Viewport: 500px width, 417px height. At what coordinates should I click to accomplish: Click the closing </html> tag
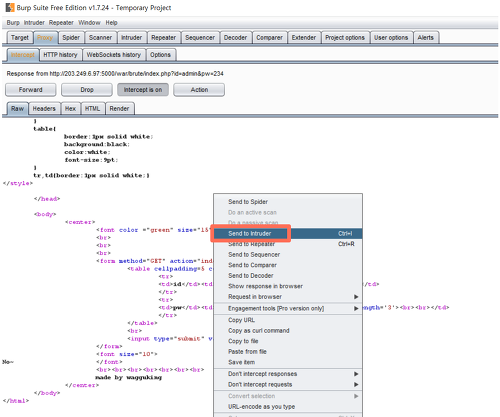click(16, 401)
